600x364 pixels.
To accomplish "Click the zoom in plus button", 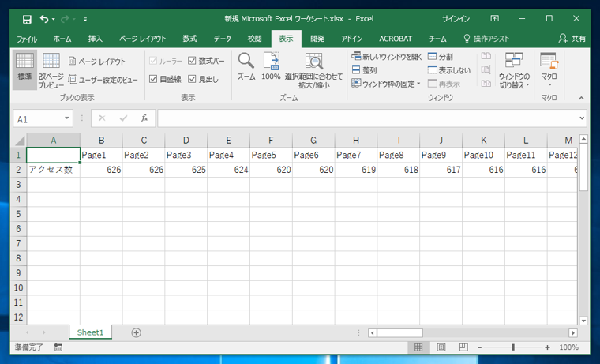I will click(x=547, y=347).
